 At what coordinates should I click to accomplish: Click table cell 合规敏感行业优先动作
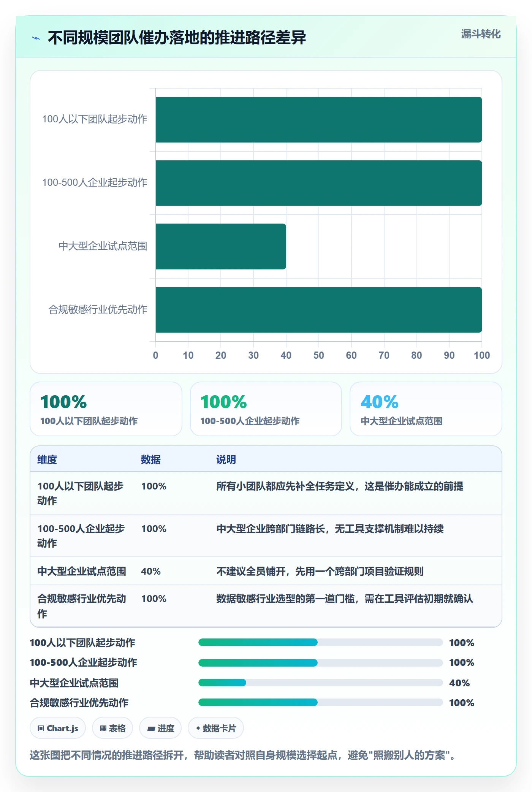[x=82, y=606]
